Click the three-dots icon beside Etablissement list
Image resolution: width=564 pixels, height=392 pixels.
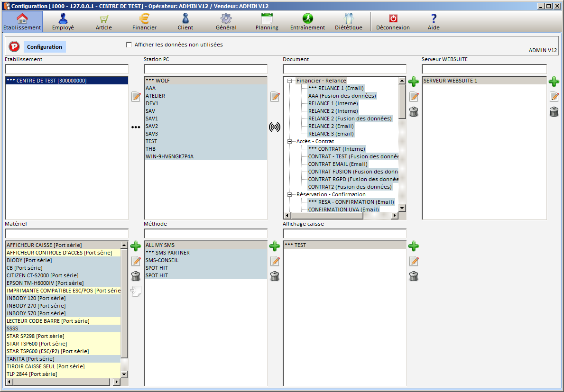[136, 127]
